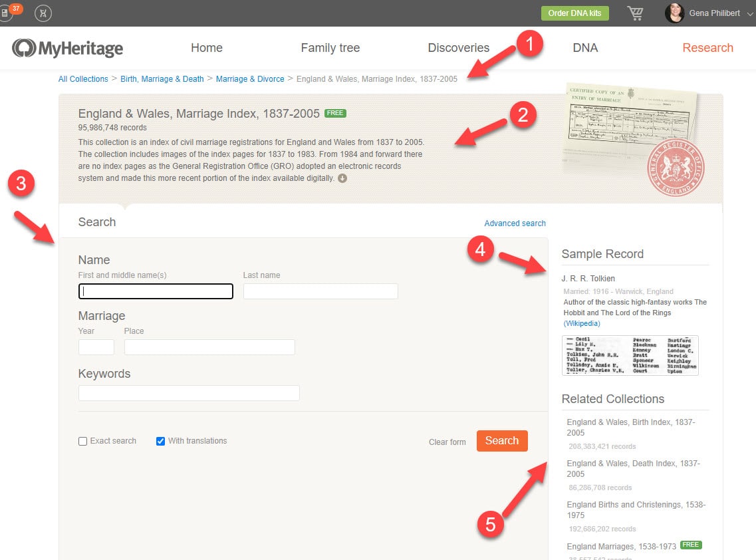Image resolution: width=756 pixels, height=560 pixels.
Task: Click the Marriage Year input field
Action: coord(96,347)
